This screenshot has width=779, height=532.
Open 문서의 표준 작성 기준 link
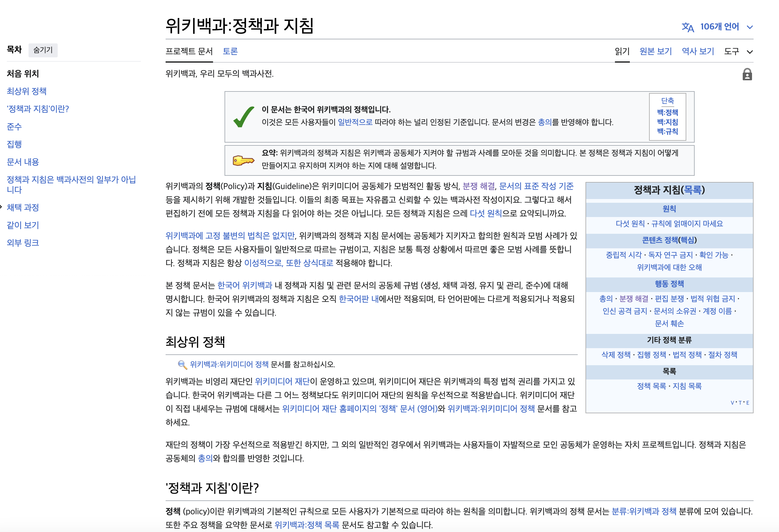(x=536, y=186)
